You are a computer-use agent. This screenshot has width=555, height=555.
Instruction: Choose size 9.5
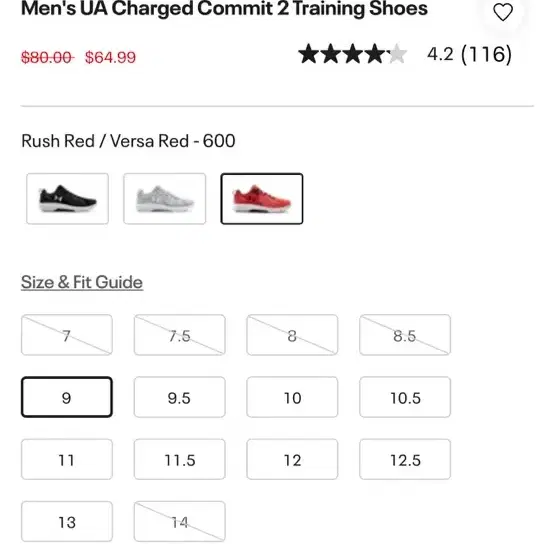pyautogui.click(x=179, y=397)
